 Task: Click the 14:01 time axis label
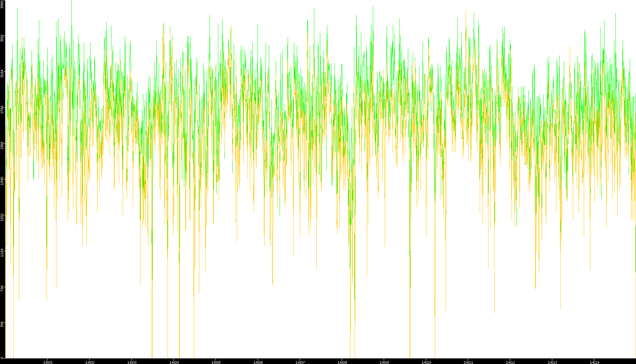click(48, 362)
